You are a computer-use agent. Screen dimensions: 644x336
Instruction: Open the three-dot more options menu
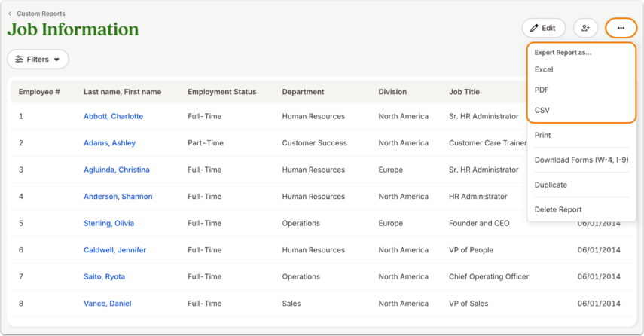[621, 28]
